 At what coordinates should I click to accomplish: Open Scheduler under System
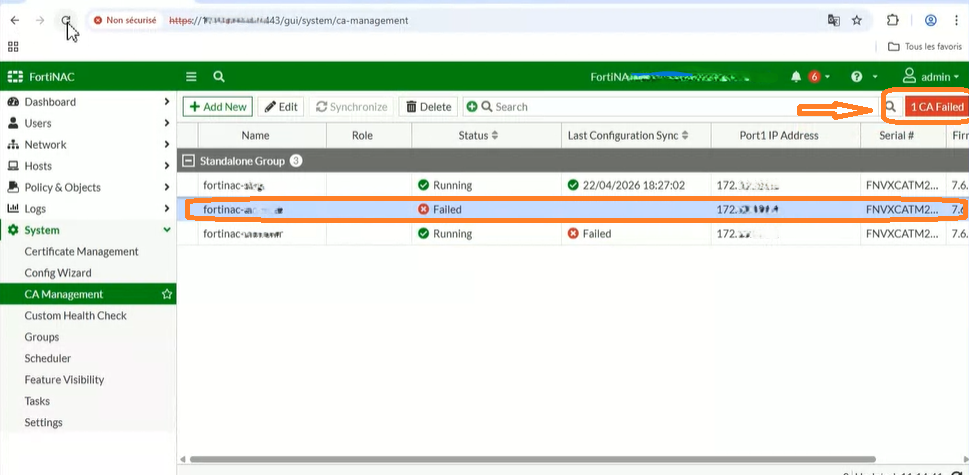point(48,358)
